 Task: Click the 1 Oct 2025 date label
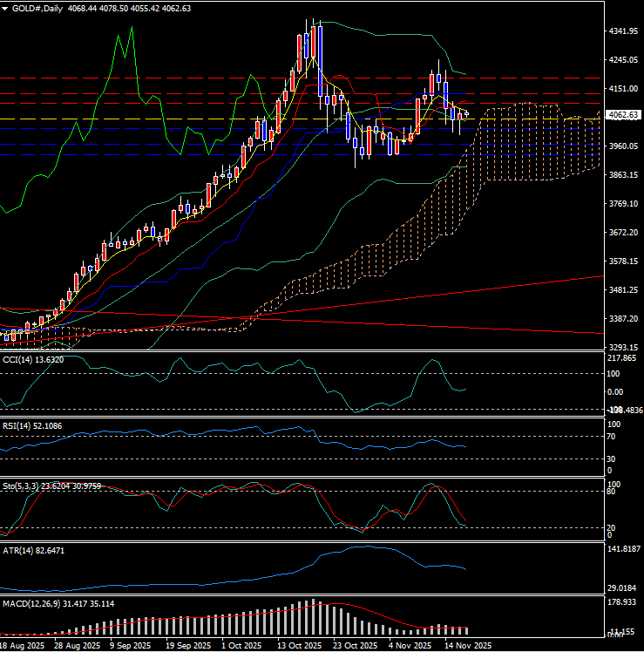(242, 646)
